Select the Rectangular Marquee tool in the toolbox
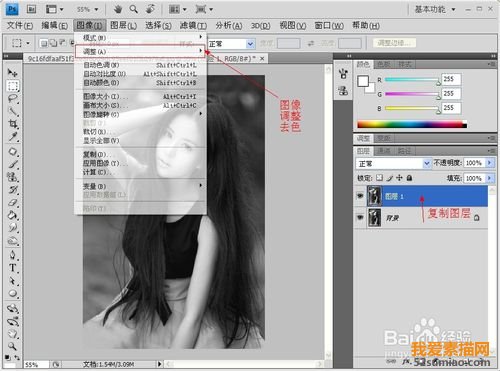This screenshot has height=371, width=500. coord(13,86)
